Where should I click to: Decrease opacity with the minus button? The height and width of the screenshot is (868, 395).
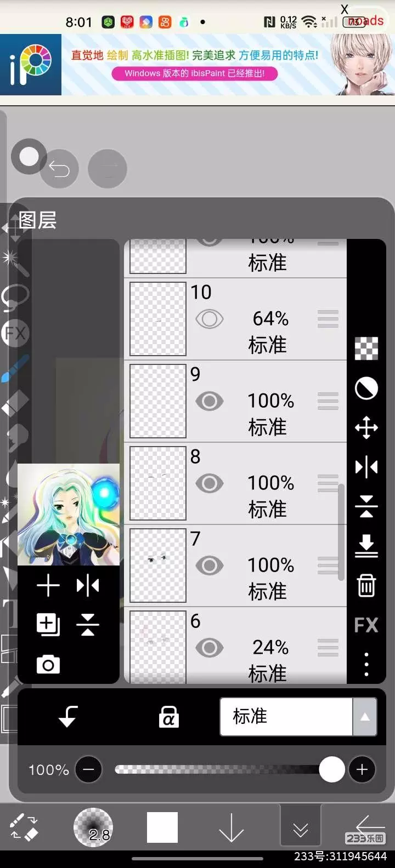click(x=88, y=769)
